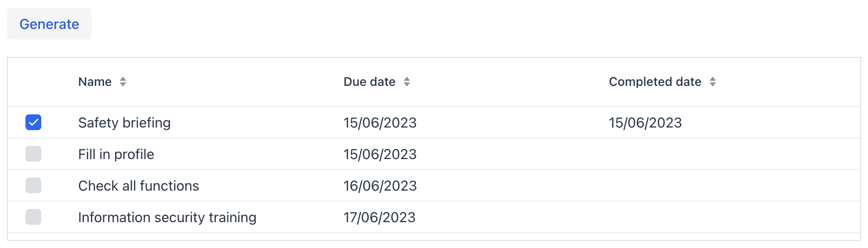Click the Generate button
The height and width of the screenshot is (248, 868).
[x=49, y=24]
